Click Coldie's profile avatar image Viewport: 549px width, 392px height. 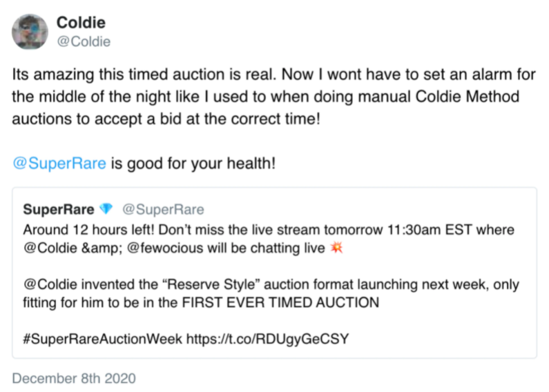pyautogui.click(x=30, y=32)
